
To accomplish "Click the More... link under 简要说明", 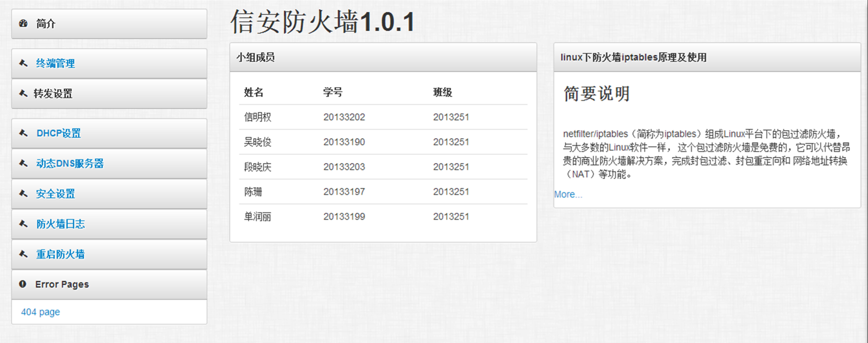I will click(568, 194).
